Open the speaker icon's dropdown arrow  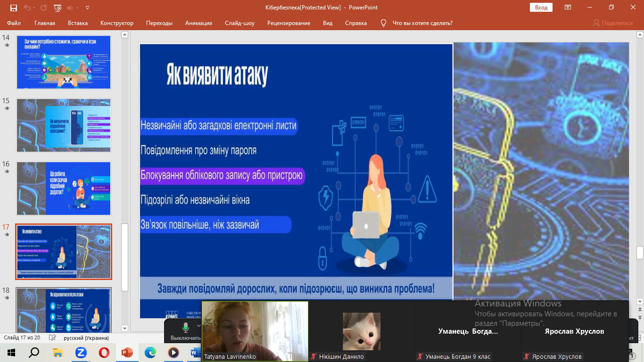pyautogui.click(x=78, y=8)
